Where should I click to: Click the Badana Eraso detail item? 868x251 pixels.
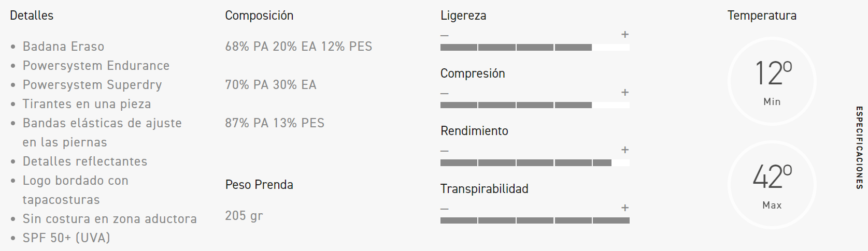point(63,47)
